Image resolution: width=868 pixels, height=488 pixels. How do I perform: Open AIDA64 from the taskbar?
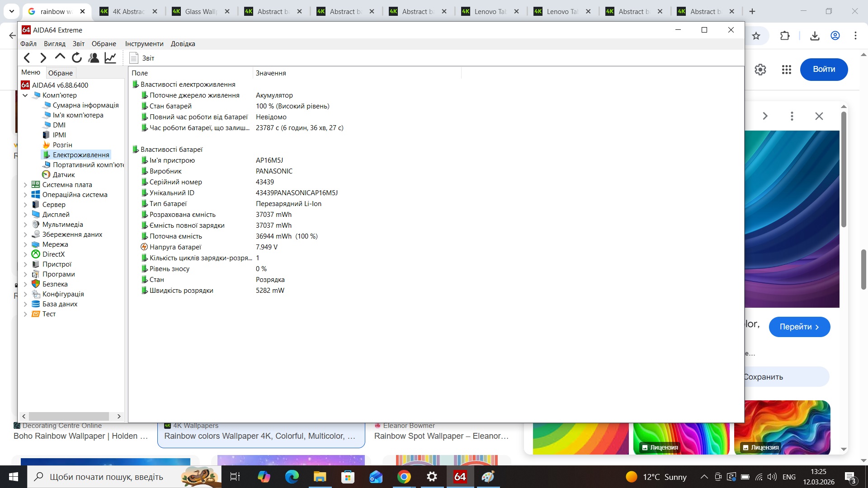click(460, 476)
